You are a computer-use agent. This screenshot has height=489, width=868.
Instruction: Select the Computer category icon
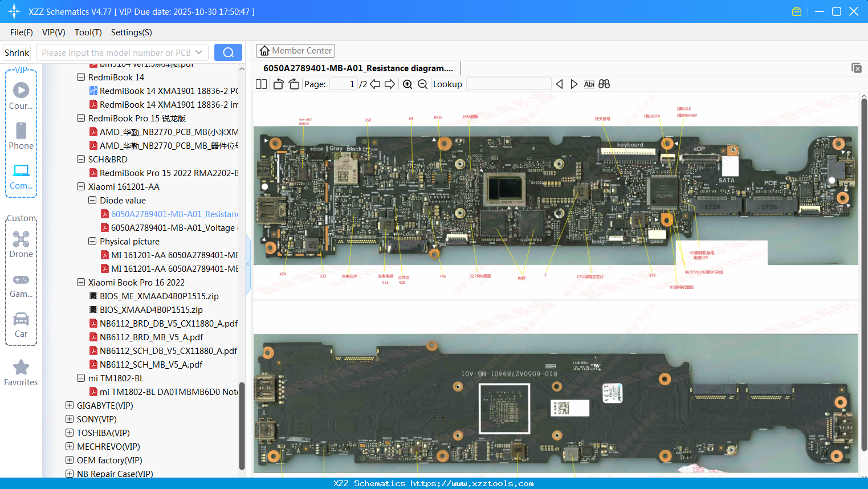click(21, 176)
